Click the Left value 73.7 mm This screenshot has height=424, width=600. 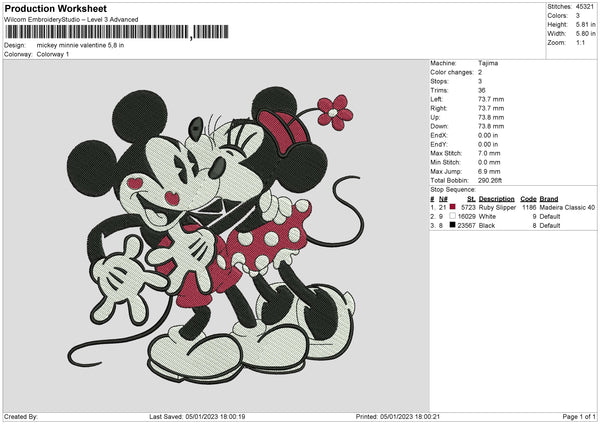tap(491, 99)
